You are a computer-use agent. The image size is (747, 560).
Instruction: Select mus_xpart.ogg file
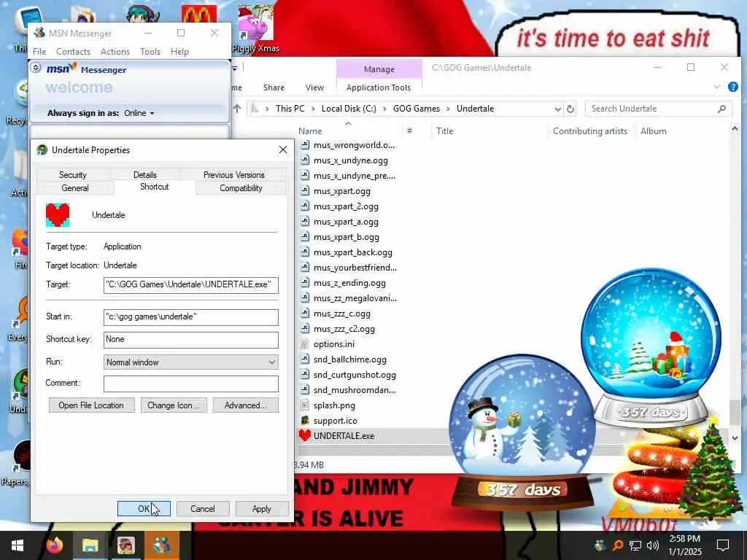(341, 191)
